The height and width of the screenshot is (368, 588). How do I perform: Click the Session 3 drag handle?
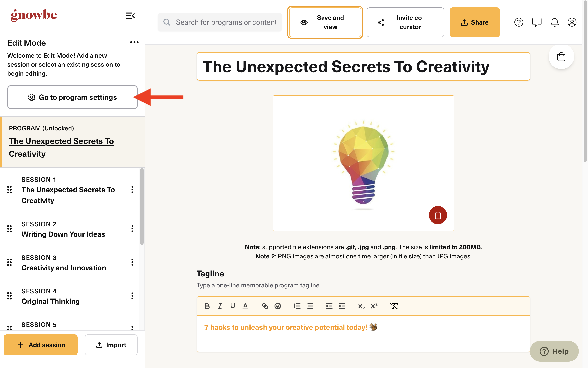point(9,262)
